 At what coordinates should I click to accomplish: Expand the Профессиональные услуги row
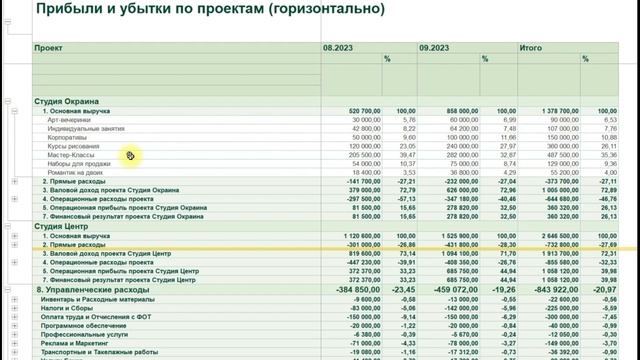(15, 335)
